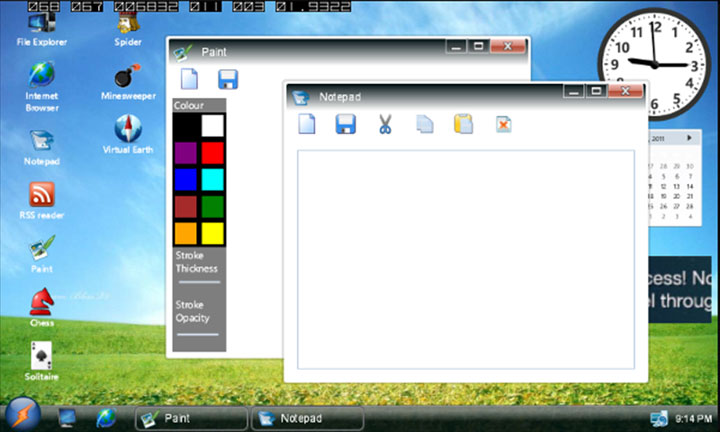Click Stroke Thickness slider track
Image resolution: width=720 pixels, height=432 pixels.
[199, 282]
